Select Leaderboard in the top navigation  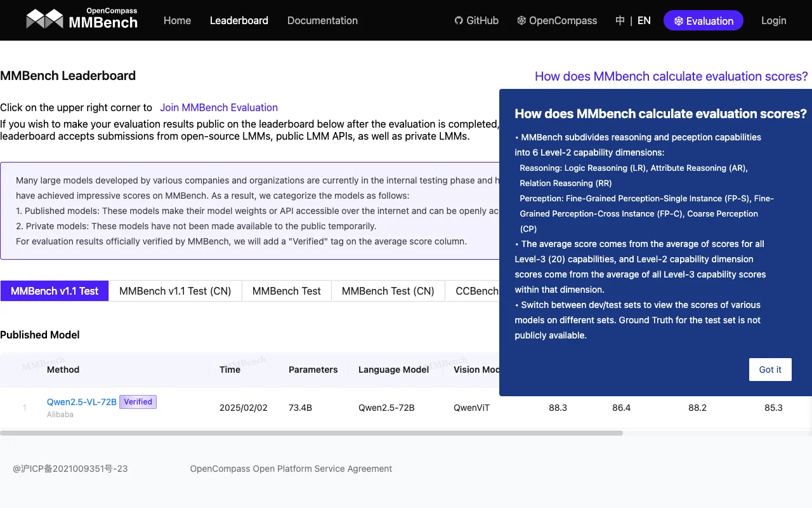click(239, 20)
